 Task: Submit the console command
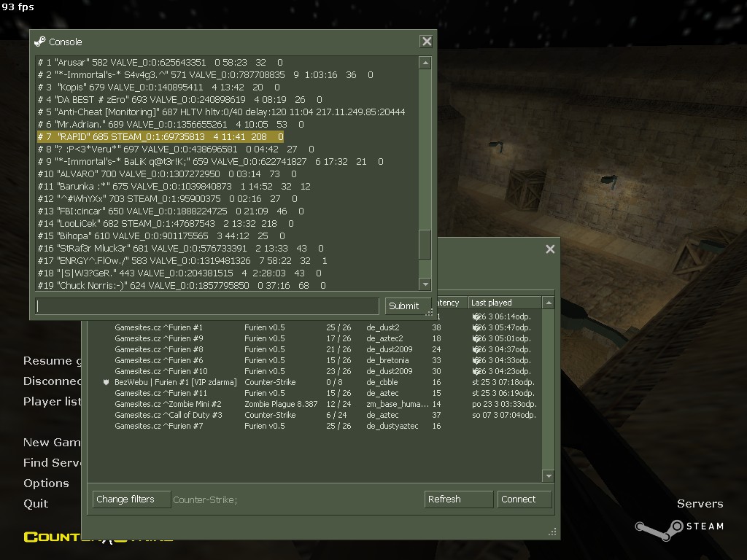click(404, 306)
